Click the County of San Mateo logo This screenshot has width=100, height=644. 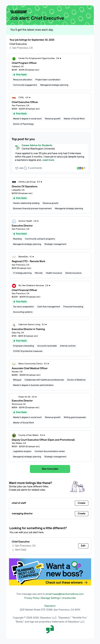pos(14,435)
